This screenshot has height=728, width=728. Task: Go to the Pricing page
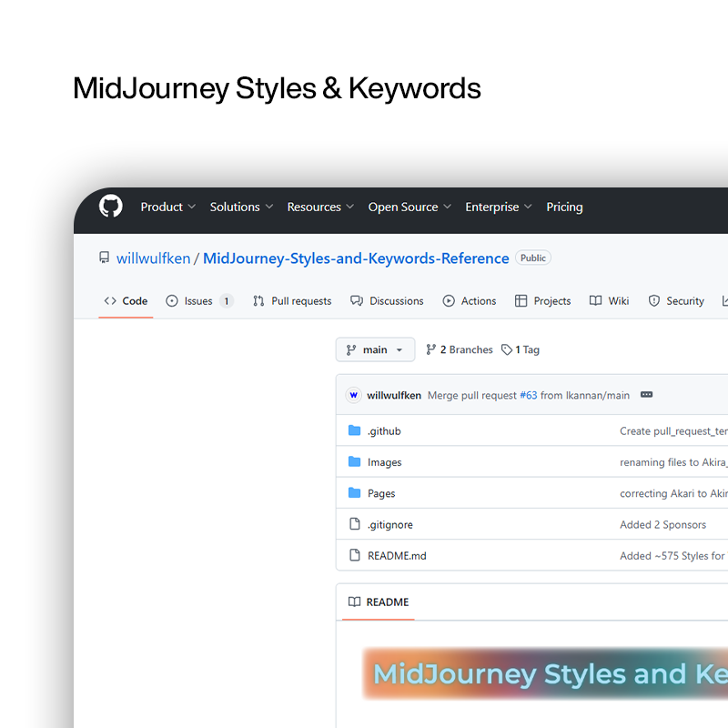tap(564, 207)
